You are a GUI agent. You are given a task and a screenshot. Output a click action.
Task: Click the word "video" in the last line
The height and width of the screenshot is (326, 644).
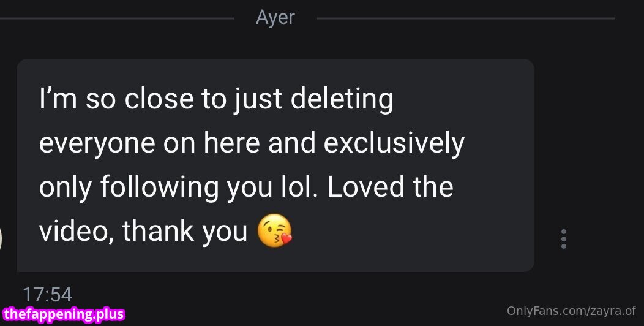point(73,232)
